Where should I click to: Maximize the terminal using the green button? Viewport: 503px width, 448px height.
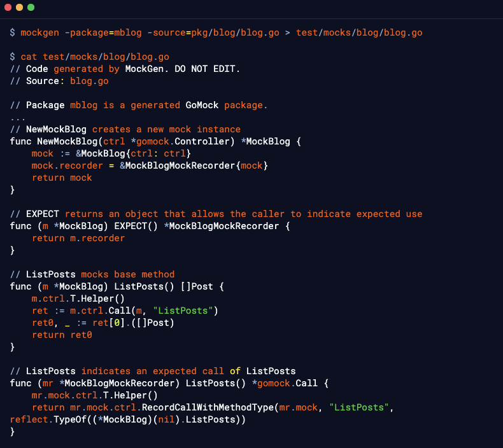click(x=31, y=7)
